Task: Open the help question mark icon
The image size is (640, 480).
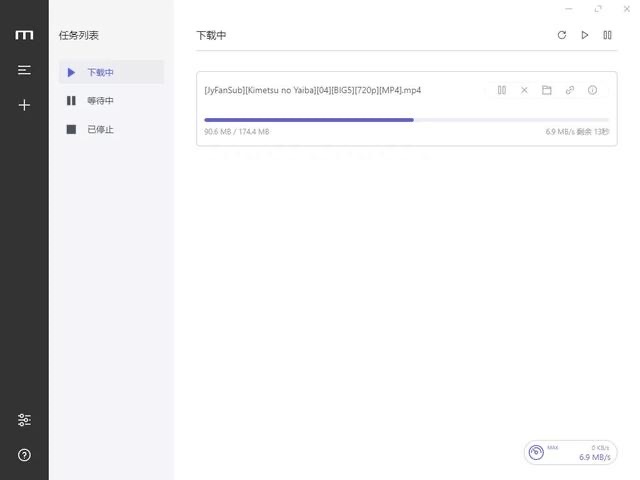Action: [24, 455]
